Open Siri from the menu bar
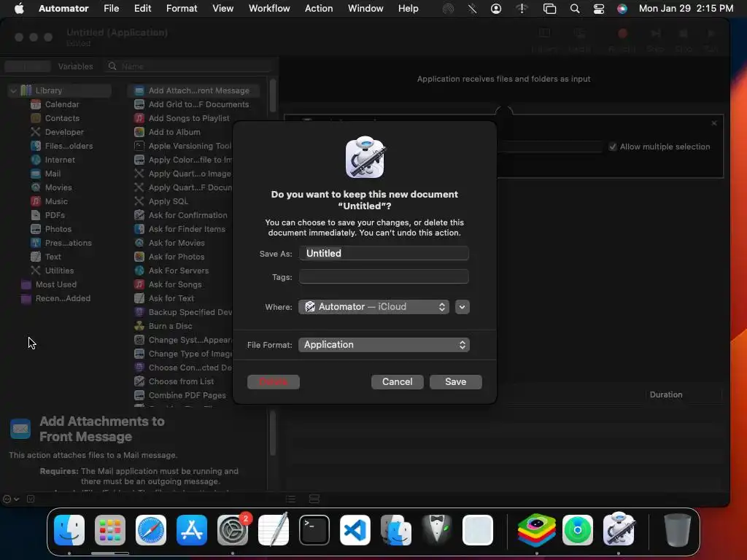Screen dimensions: 747x560 pyautogui.click(x=622, y=9)
